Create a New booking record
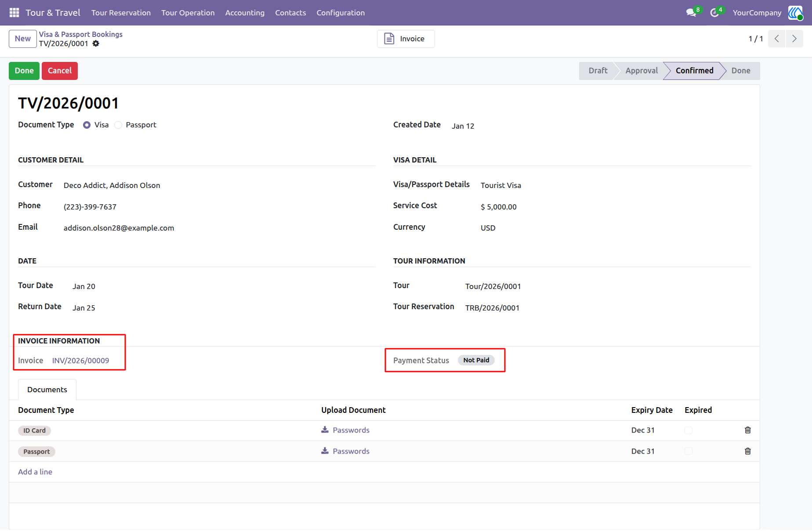 click(23, 39)
